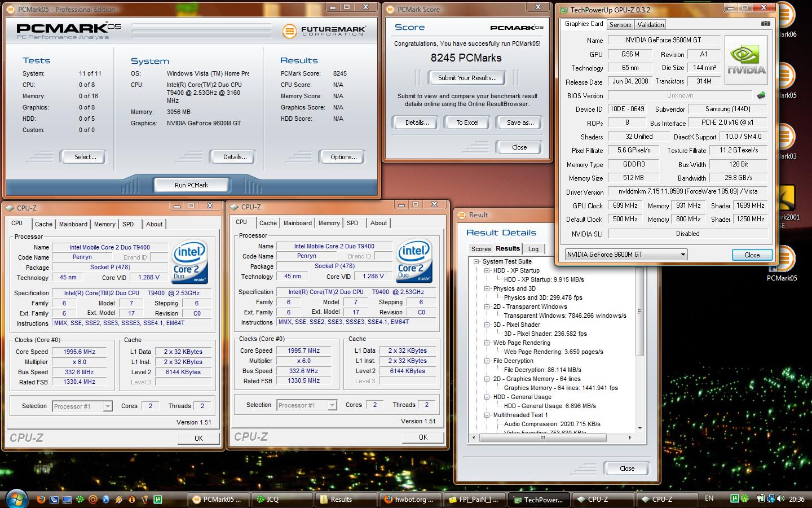Open Processor #1 dropdown in left CPU-Z
812x508 pixels.
(108, 406)
